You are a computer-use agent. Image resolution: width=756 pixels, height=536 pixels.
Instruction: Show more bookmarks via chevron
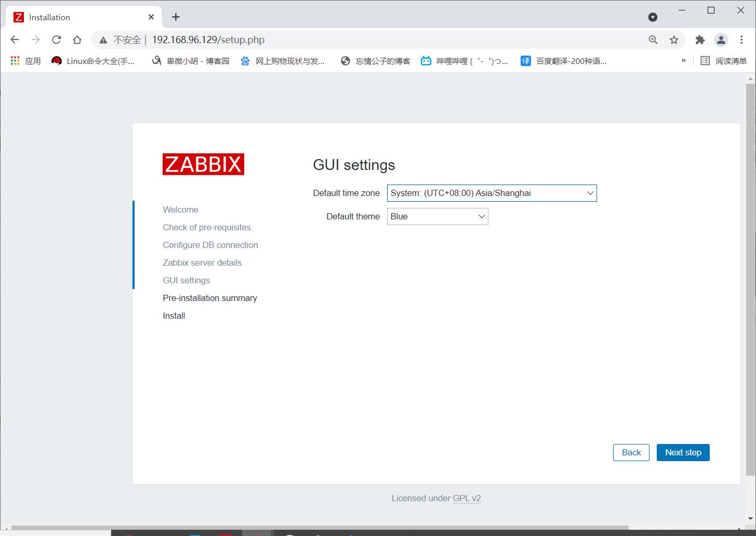[x=683, y=61]
